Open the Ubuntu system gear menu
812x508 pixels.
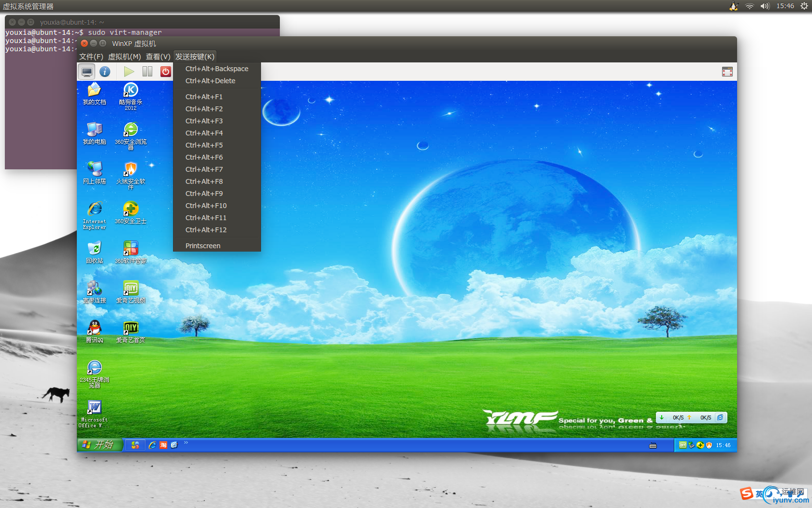[804, 6]
